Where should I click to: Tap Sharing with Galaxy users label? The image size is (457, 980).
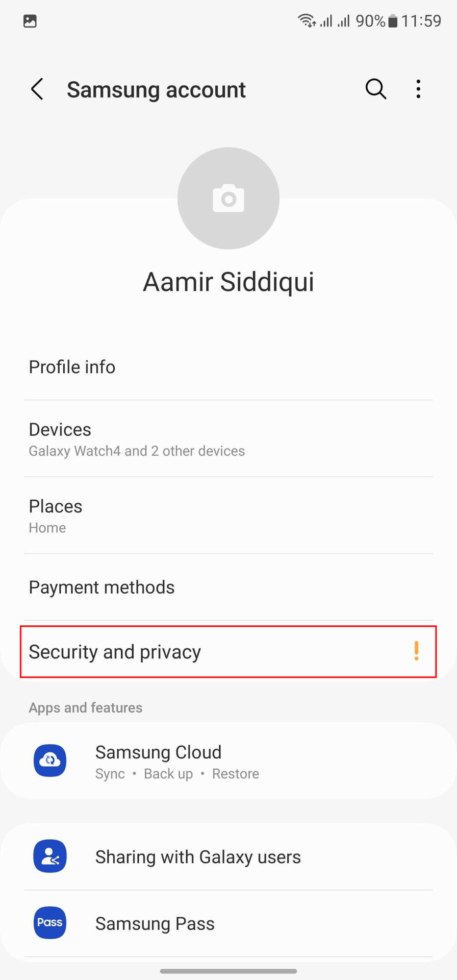tap(198, 857)
